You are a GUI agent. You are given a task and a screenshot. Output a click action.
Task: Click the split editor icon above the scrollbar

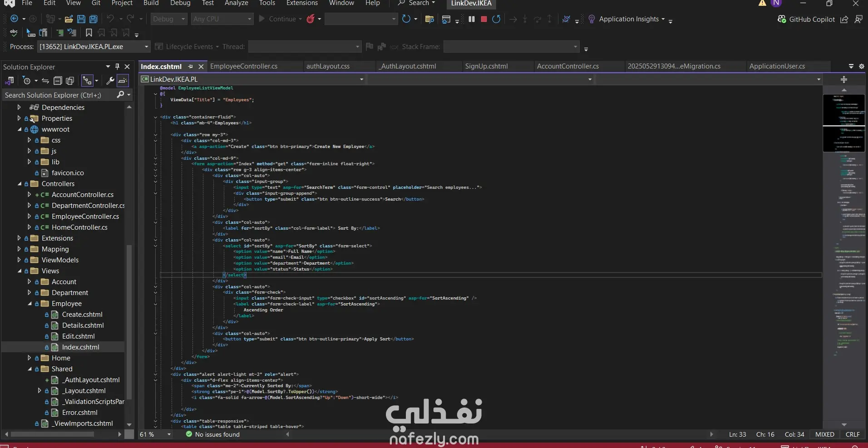(844, 79)
